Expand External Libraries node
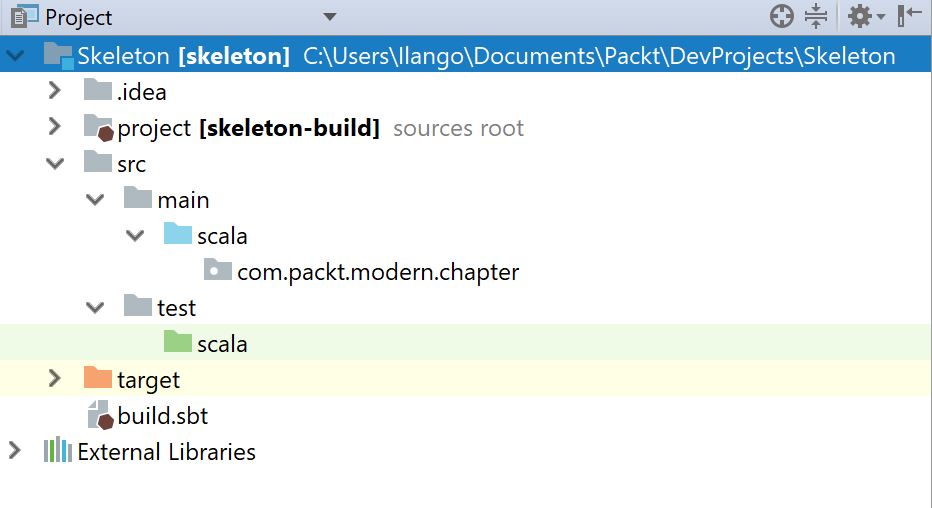Viewport: 932px width, 508px height. click(15, 450)
